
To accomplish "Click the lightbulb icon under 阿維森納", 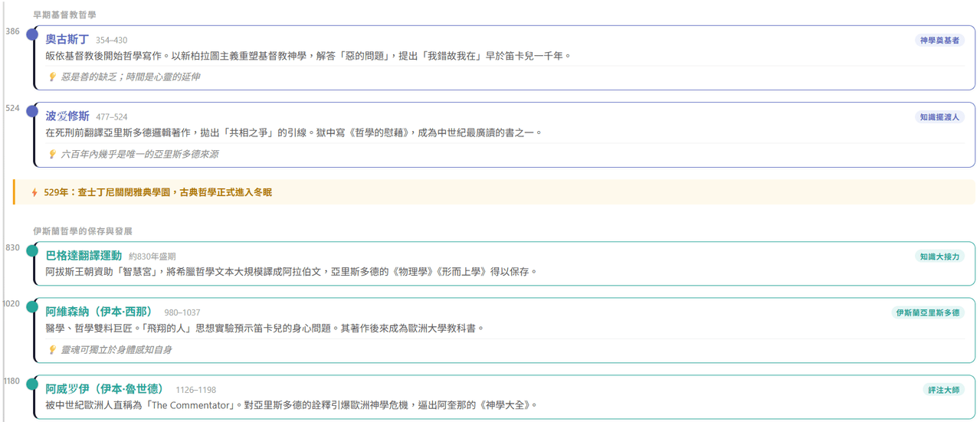I will pyautogui.click(x=52, y=349).
